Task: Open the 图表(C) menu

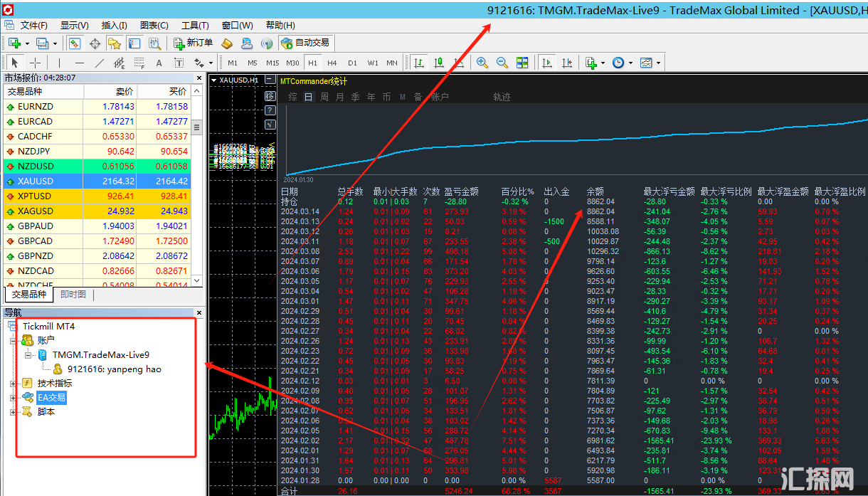Action: click(154, 25)
